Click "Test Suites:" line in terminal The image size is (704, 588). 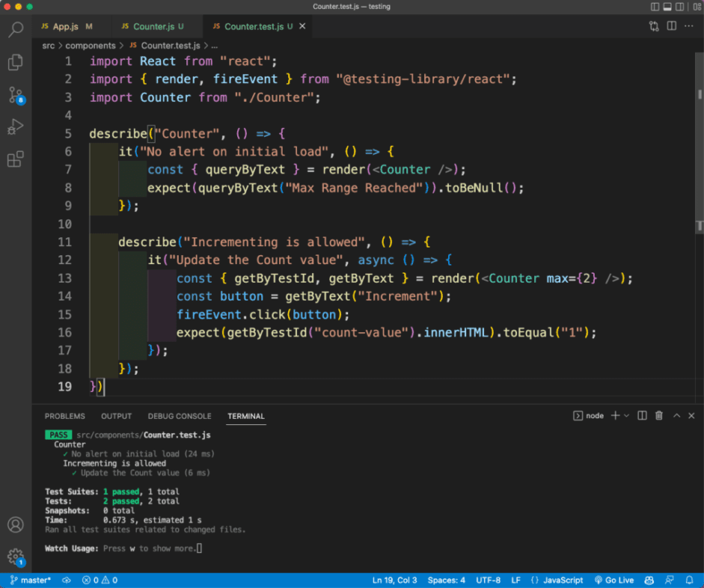[x=112, y=491]
